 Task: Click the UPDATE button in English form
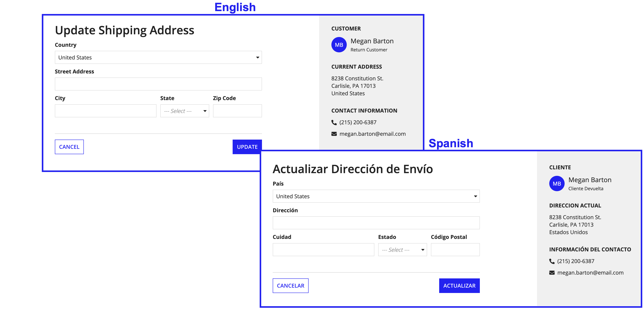click(x=247, y=147)
